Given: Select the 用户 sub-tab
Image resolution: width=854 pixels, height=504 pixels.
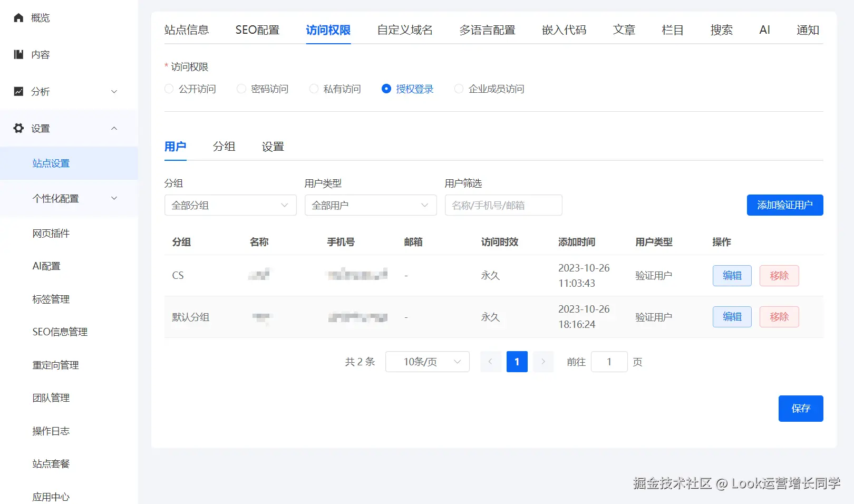Looking at the screenshot, I should pos(176,147).
